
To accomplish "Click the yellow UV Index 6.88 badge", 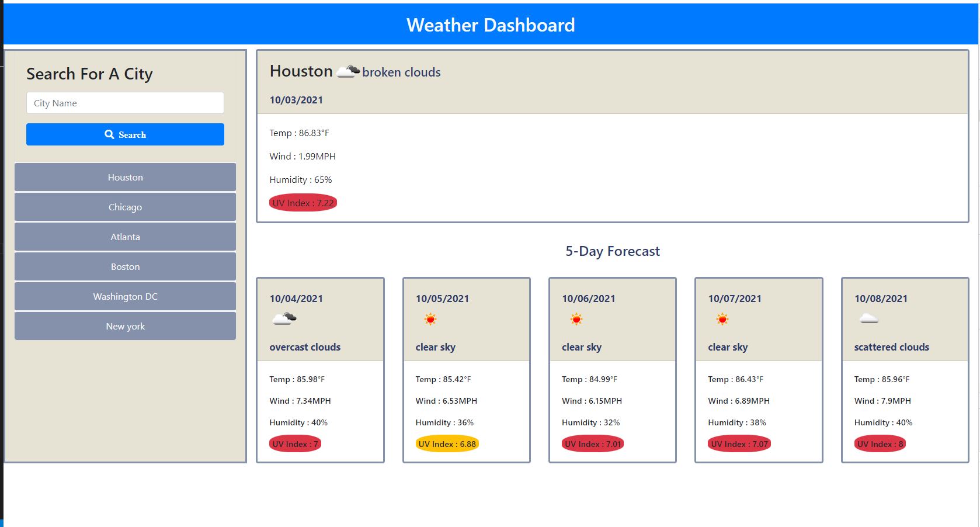I will click(446, 443).
